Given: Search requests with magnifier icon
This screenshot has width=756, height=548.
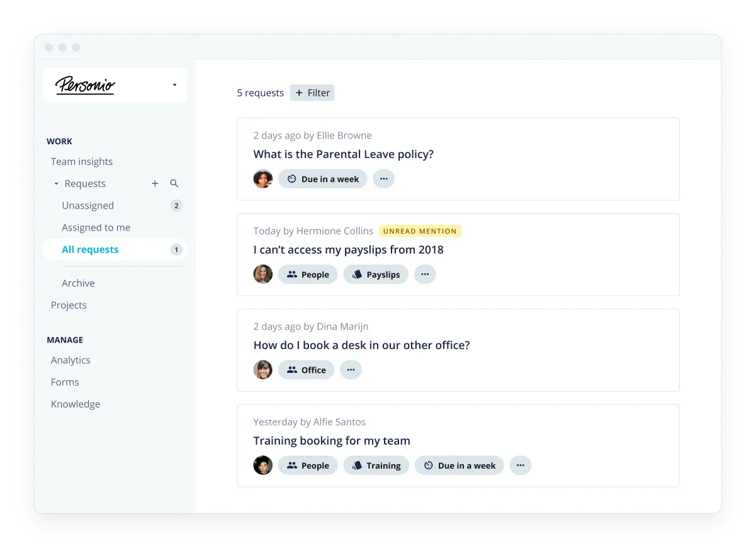Looking at the screenshot, I should 174,183.
